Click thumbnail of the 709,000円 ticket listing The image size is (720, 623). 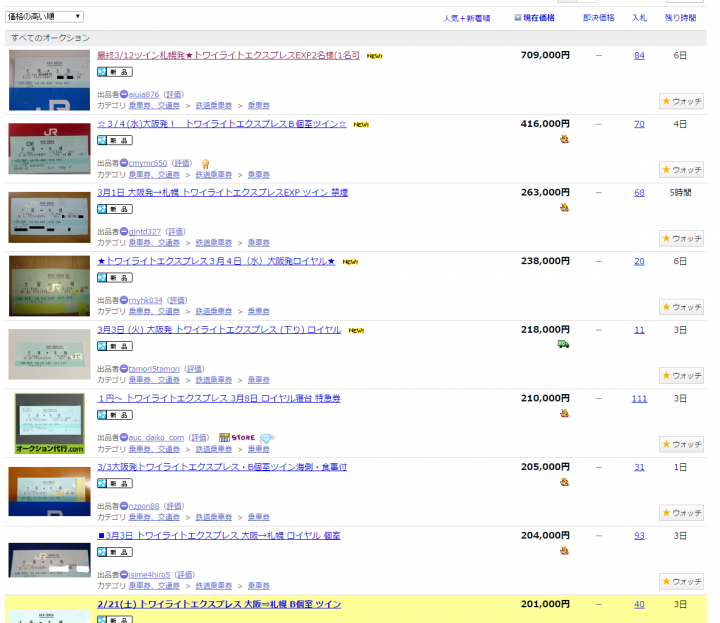49,80
